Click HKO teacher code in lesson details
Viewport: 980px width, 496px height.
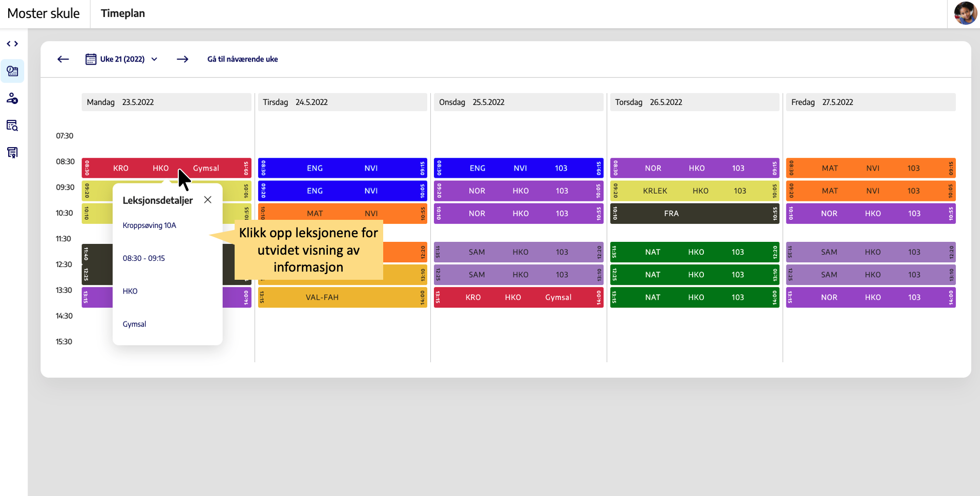pyautogui.click(x=130, y=291)
